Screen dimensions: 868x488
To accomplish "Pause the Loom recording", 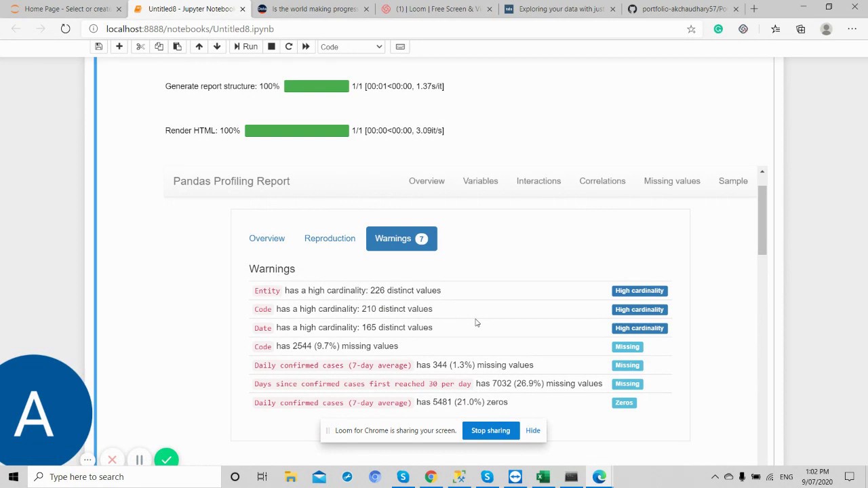I will 139,460.
